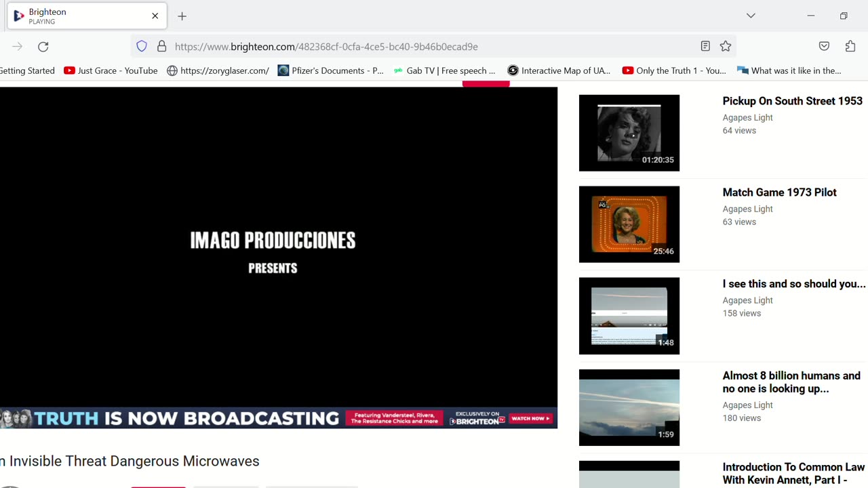868x488 pixels.
Task: Open Match Game 1973 Pilot title
Action: pos(779,192)
